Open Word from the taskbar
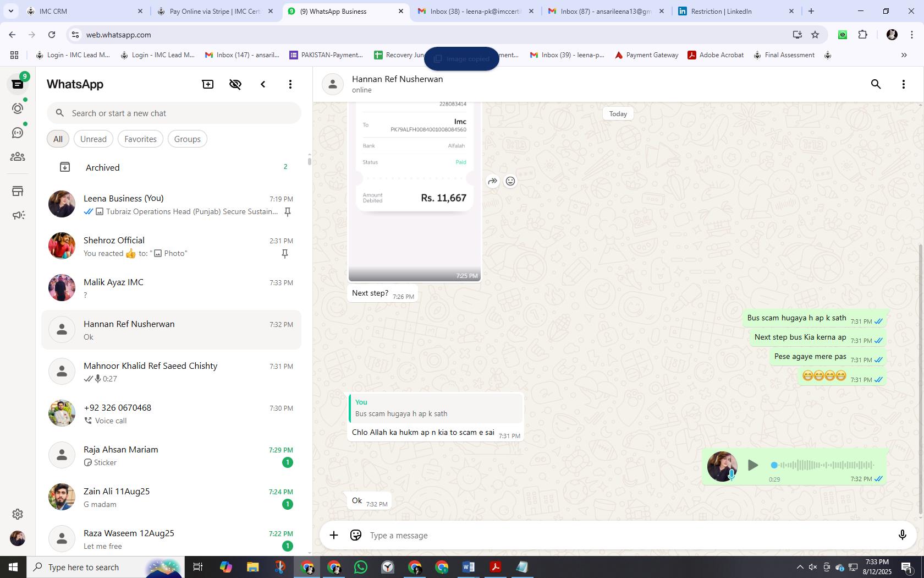The width and height of the screenshot is (924, 578). pyautogui.click(x=469, y=567)
